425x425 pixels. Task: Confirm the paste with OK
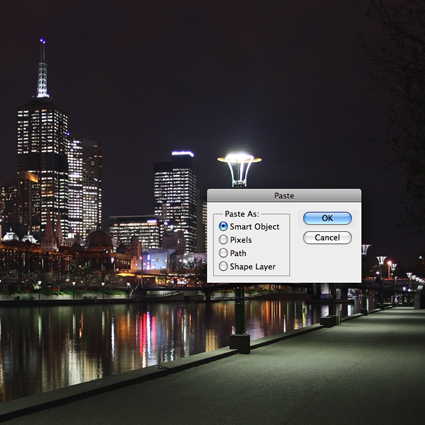click(327, 218)
